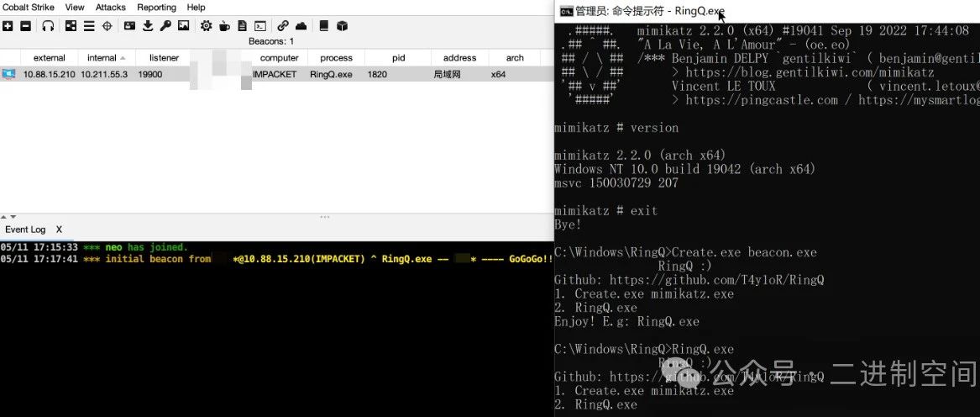Viewport: 980px width, 417px height.
Task: Click 'msvc 150030729 207' console line
Action: pyautogui.click(x=616, y=182)
